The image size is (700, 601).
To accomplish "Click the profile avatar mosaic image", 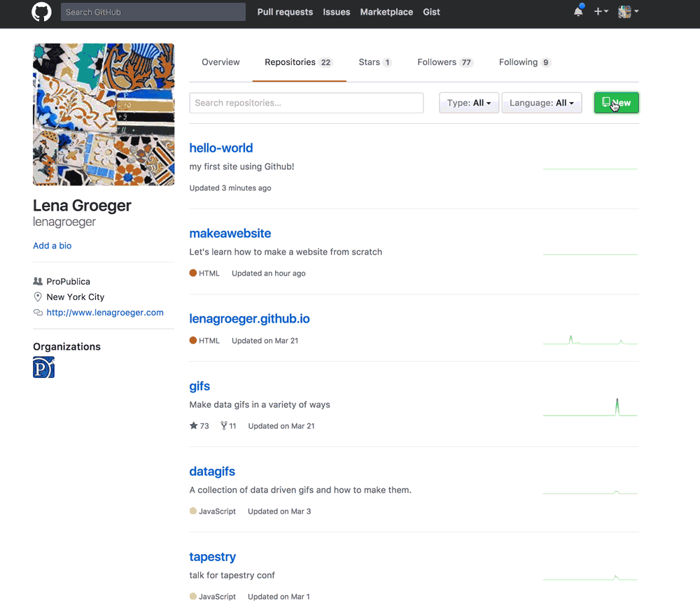I will coord(104,114).
